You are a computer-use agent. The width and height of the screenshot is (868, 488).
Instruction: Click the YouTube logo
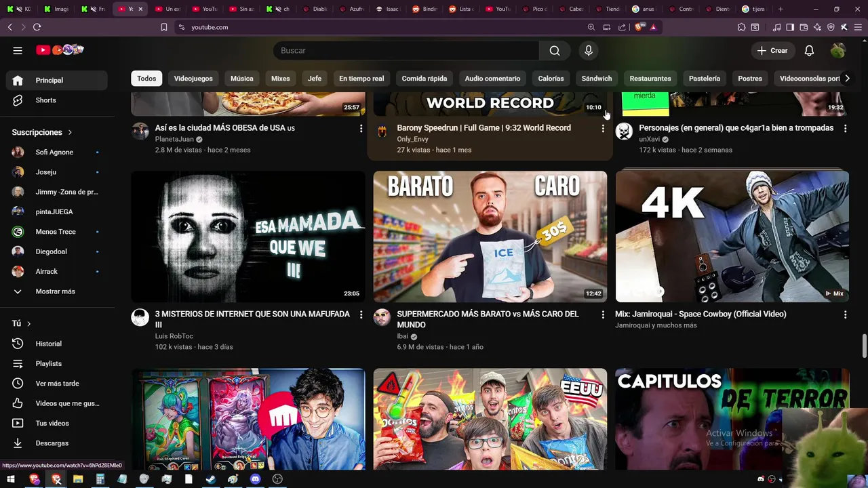[x=60, y=50]
